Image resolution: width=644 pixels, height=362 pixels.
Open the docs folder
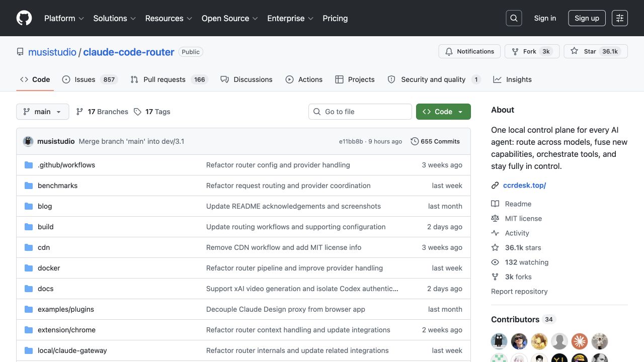tap(46, 289)
